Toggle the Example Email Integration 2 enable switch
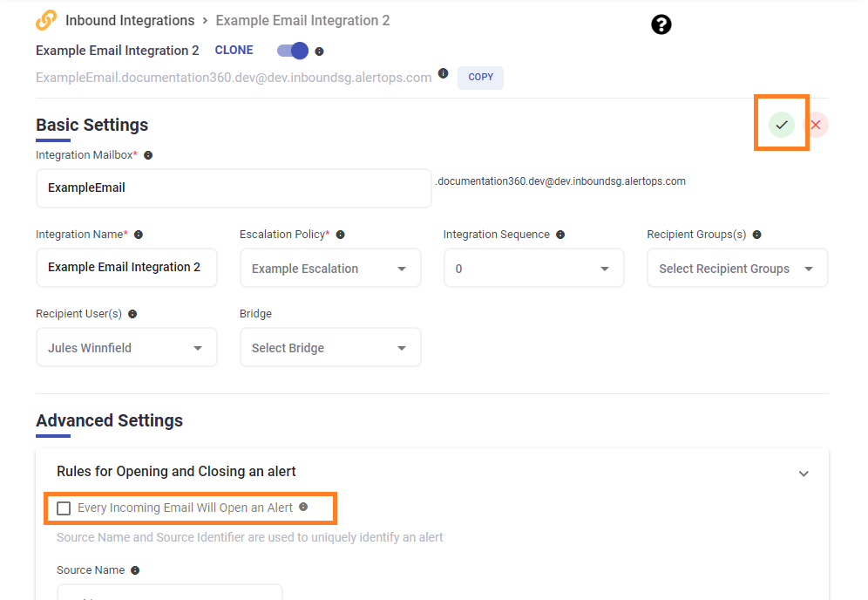Viewport: 868px width, 600px height. click(293, 51)
